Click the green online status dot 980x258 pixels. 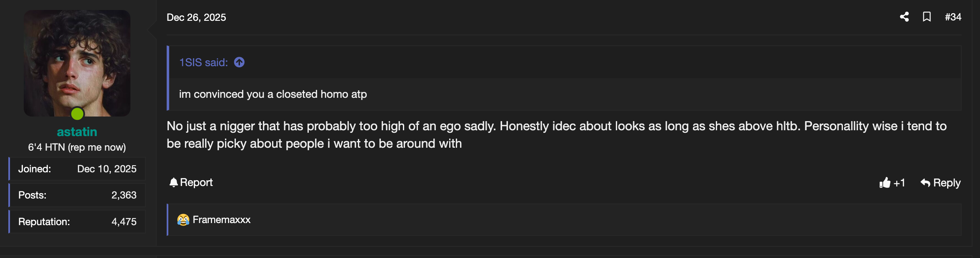(x=77, y=113)
